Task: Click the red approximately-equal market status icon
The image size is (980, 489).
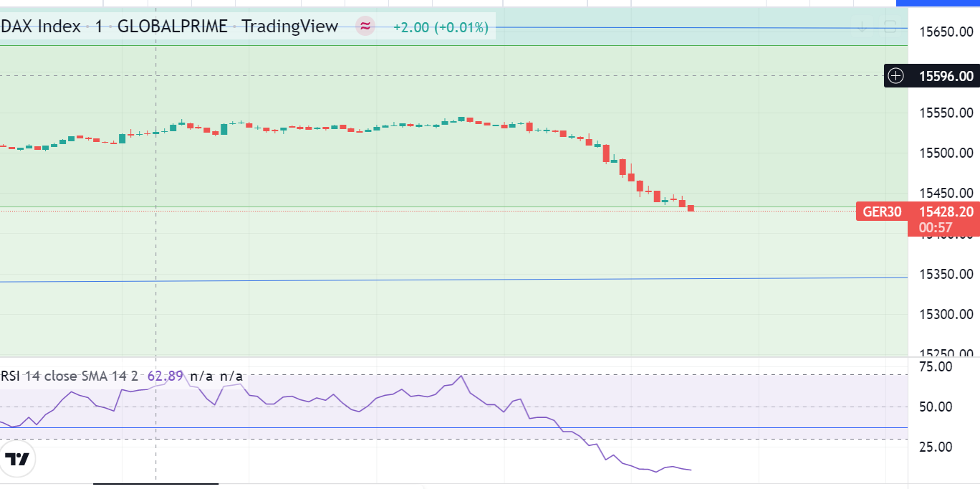Action: pyautogui.click(x=365, y=27)
